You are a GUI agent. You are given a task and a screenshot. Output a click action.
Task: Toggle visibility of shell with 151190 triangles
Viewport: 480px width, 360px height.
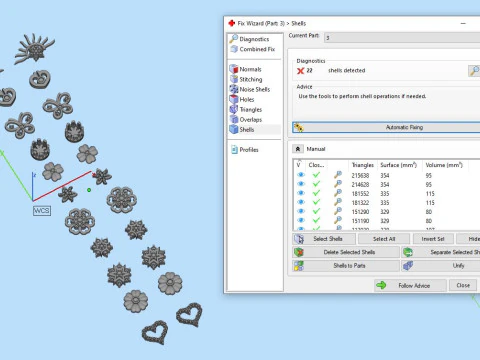(301, 220)
